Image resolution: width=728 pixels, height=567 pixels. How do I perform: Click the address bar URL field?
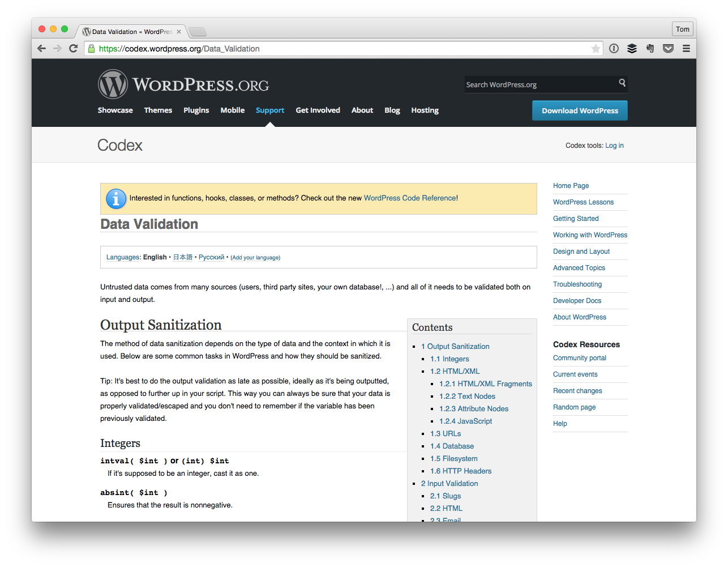pos(343,49)
